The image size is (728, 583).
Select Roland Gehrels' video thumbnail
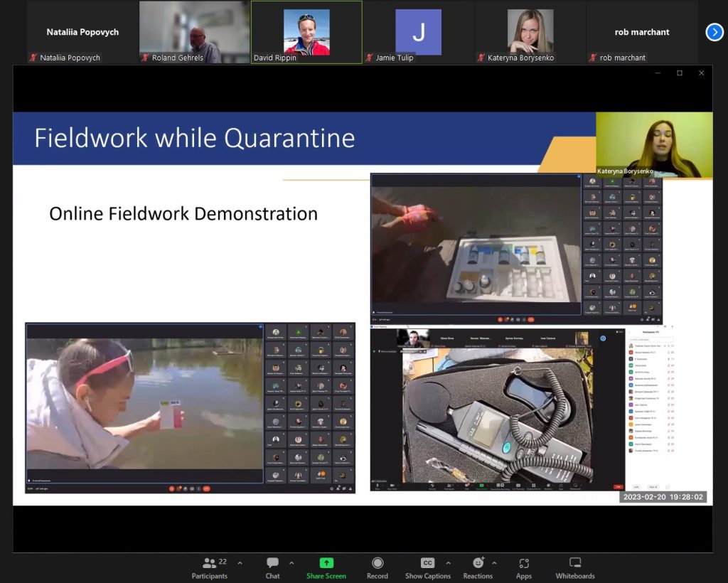194,32
